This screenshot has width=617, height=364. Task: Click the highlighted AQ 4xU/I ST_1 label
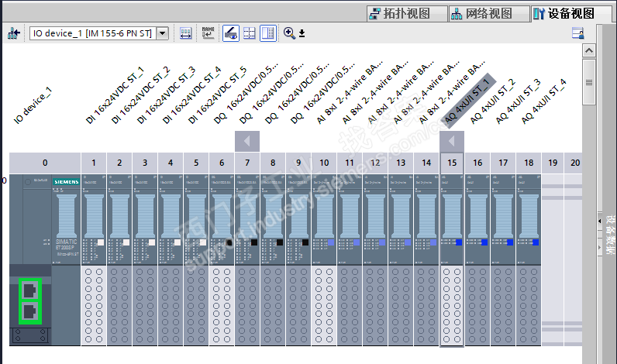coord(468,100)
